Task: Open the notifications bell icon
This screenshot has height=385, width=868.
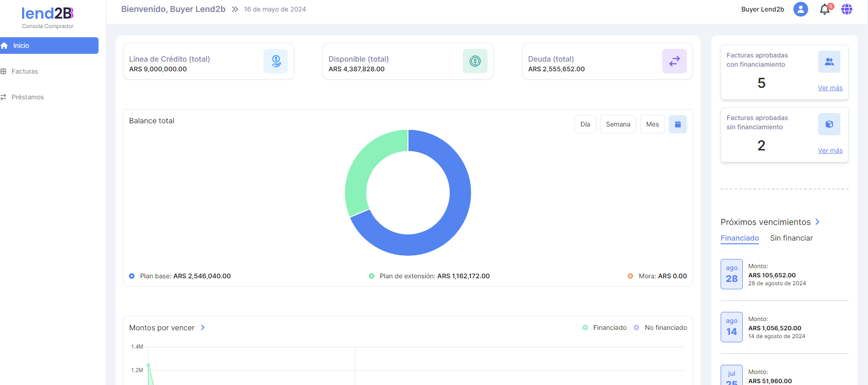Action: coord(824,10)
